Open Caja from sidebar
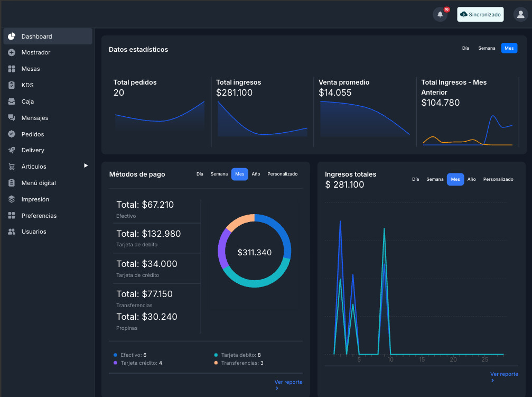This screenshot has width=532, height=397. coord(48,101)
